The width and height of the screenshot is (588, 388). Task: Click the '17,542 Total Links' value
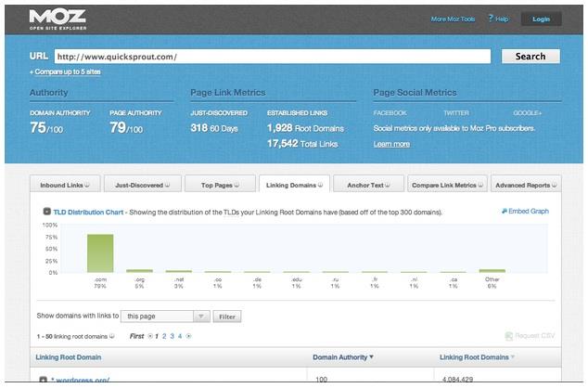click(x=302, y=144)
